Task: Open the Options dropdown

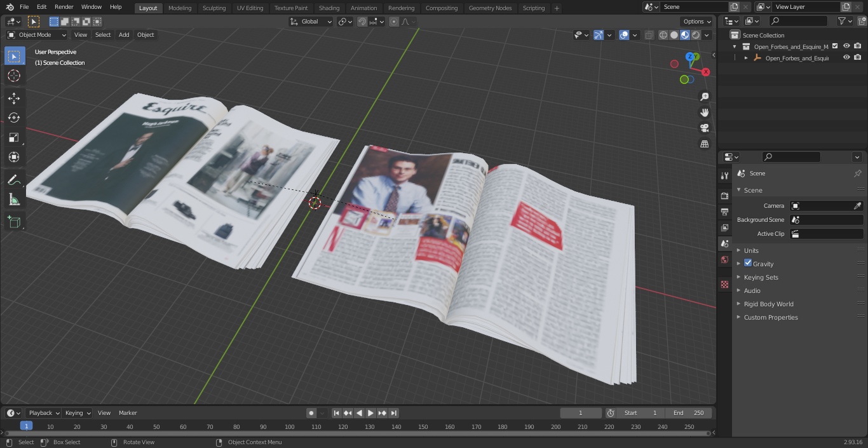Action: [x=697, y=22]
